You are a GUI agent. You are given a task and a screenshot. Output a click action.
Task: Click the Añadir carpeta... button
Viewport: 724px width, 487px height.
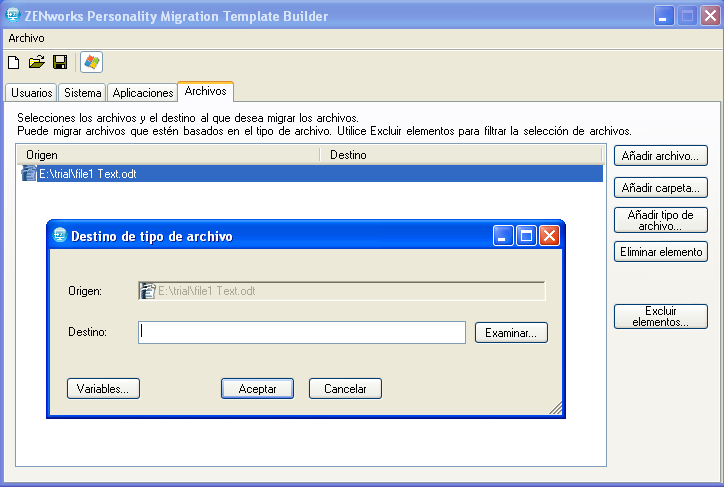point(661,187)
